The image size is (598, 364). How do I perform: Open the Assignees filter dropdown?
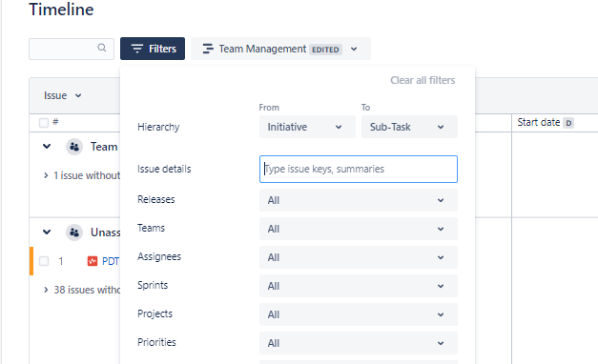359,257
